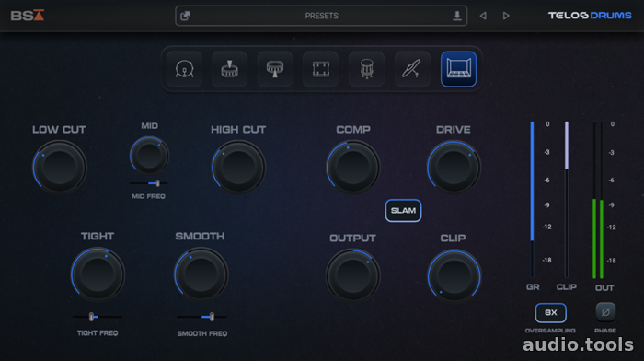Image resolution: width=644 pixels, height=361 pixels.
Task: Click the SMOOTH FREQ label
Action: tap(202, 333)
